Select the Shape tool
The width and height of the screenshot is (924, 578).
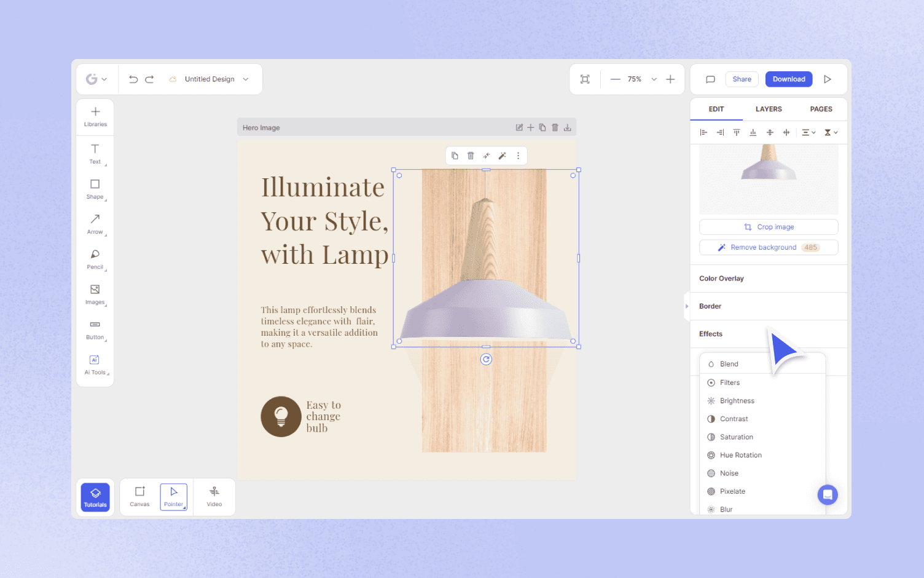point(95,189)
